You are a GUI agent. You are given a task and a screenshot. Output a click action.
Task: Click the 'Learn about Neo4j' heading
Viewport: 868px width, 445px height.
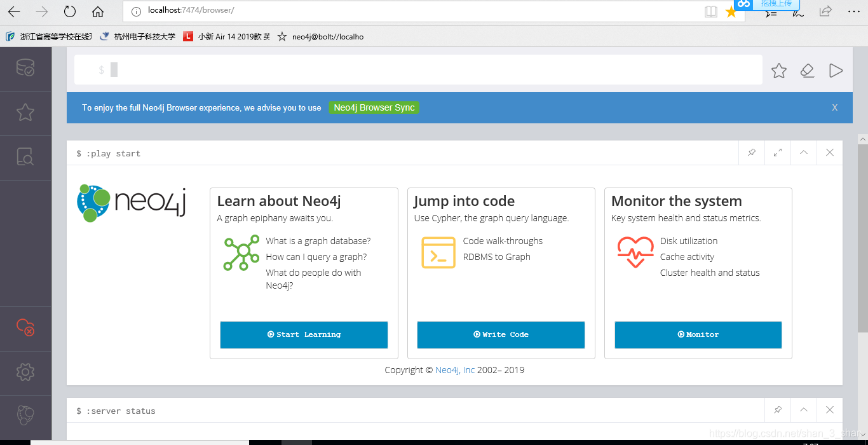(279, 201)
